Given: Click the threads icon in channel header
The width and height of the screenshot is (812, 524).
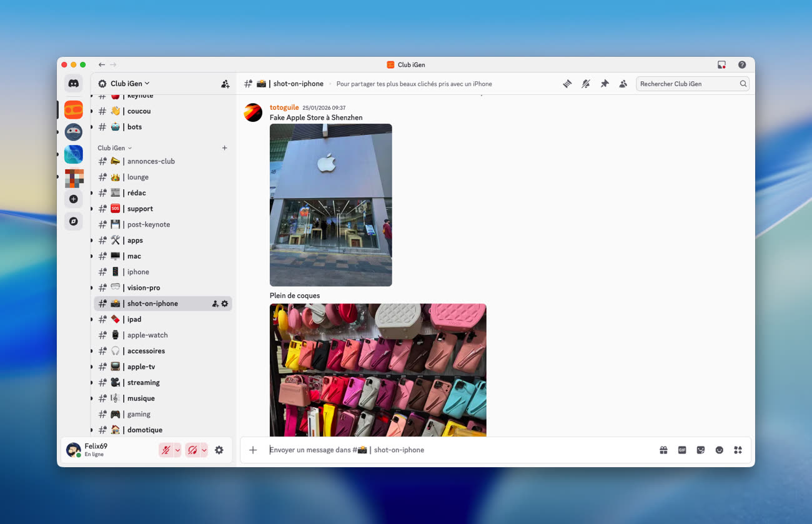Looking at the screenshot, I should (x=567, y=84).
